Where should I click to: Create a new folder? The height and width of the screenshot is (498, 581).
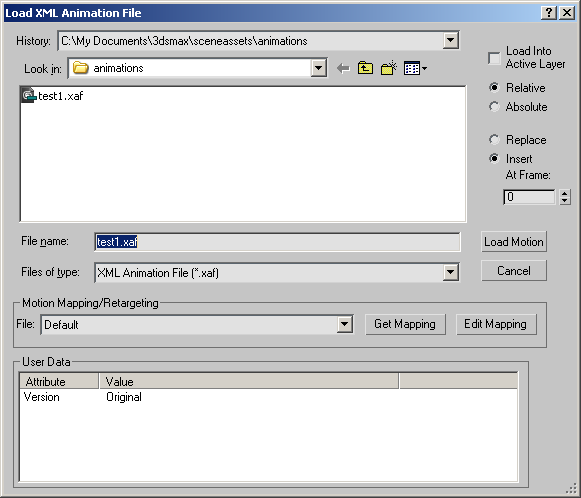pos(389,68)
